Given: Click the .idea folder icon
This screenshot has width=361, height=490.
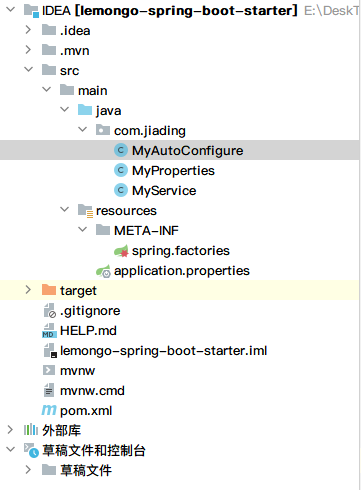Looking at the screenshot, I should pos(49,30).
